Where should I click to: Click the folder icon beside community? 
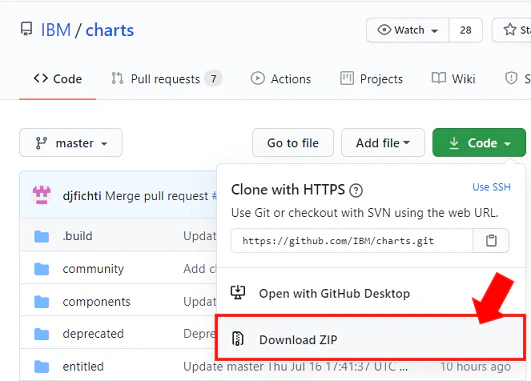42,269
